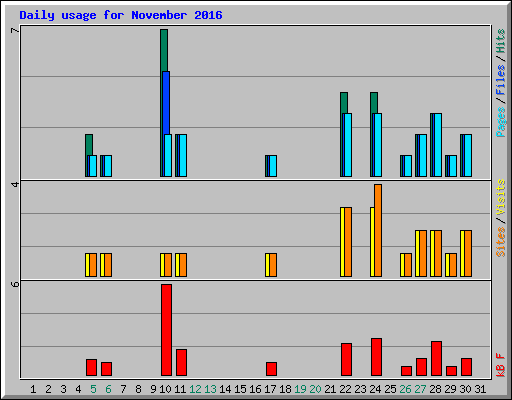
Task: Select the red KB bar for day 11
Action: click(x=181, y=363)
